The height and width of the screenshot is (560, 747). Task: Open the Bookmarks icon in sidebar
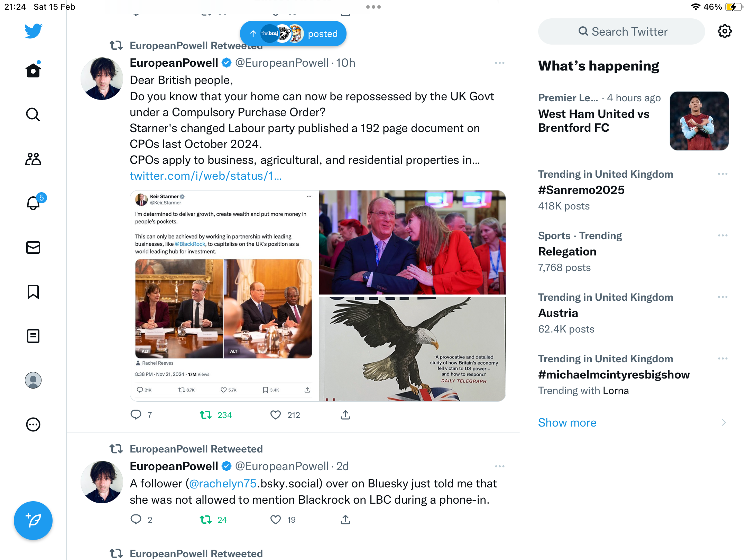(x=33, y=292)
